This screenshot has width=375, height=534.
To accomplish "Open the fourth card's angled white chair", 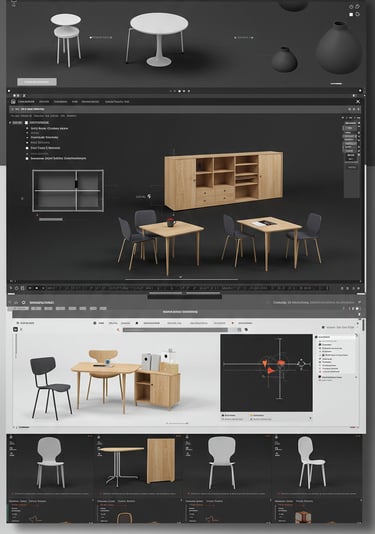I will click(312, 462).
